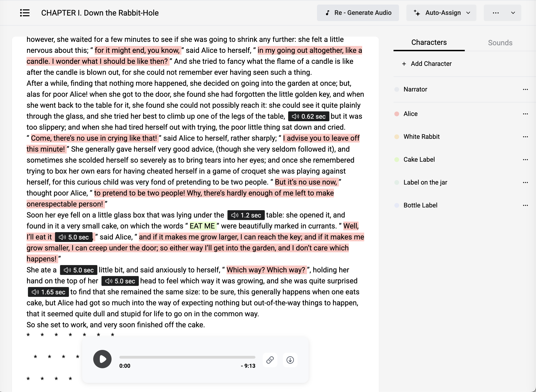Expand the top-right more options dropdown arrow
The width and height of the screenshot is (536, 392).
(x=513, y=13)
